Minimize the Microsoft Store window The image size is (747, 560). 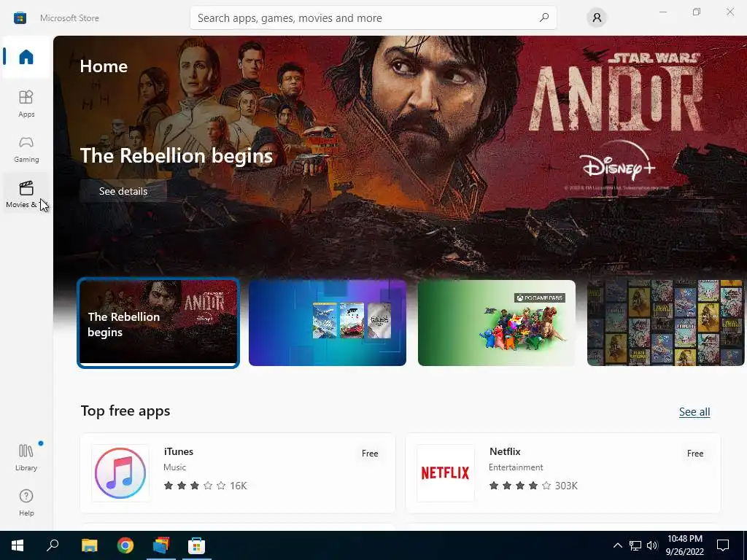[x=662, y=12]
